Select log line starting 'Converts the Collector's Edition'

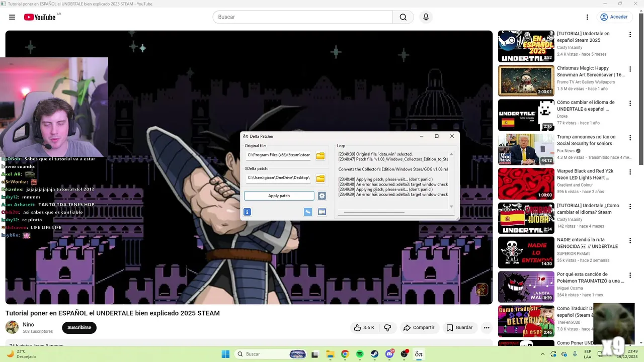pyautogui.click(x=393, y=169)
